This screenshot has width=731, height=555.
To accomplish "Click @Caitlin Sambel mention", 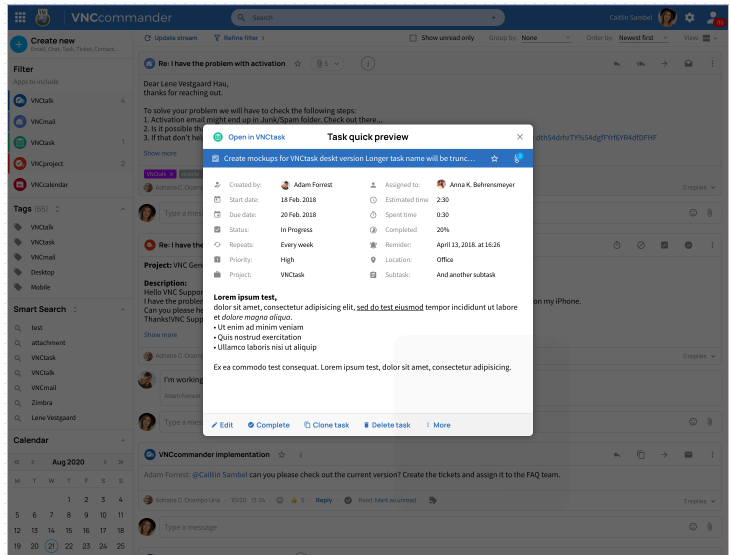I will tap(220, 475).
